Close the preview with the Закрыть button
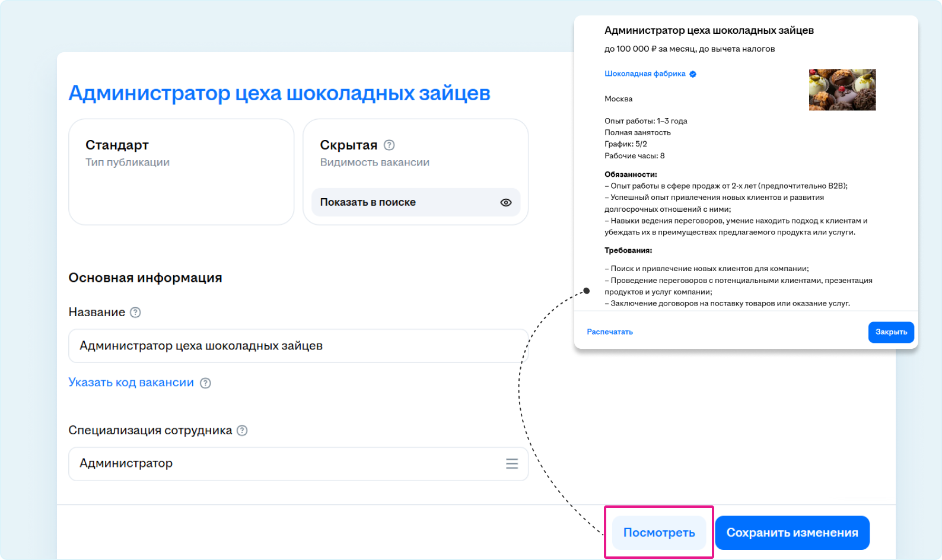The image size is (942, 560). pos(890,332)
